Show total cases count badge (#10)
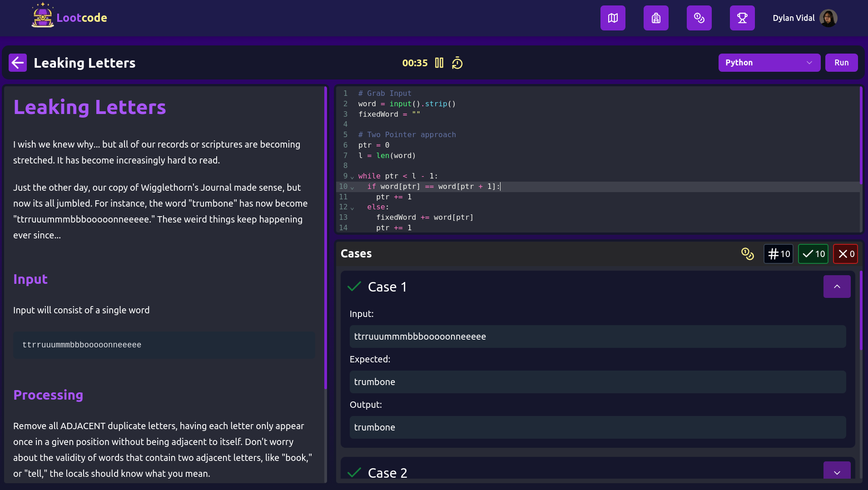The height and width of the screenshot is (490, 868). [779, 254]
